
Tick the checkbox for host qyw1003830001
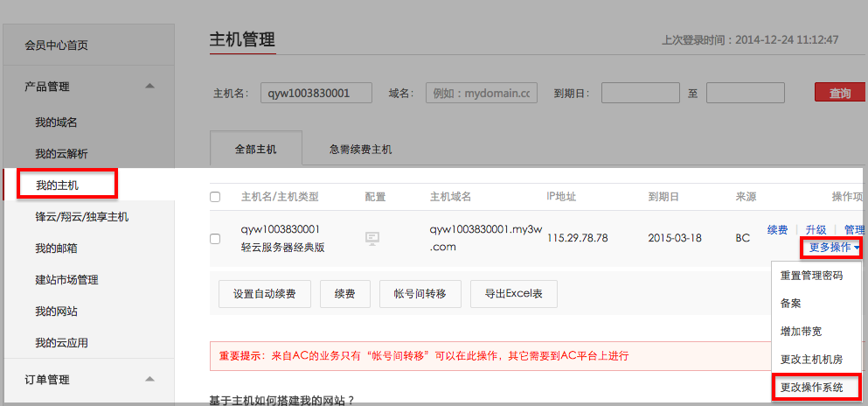[215, 238]
